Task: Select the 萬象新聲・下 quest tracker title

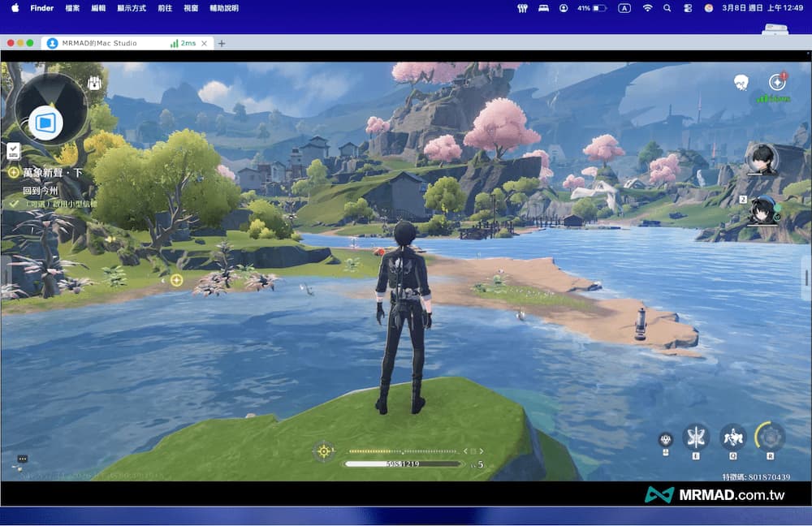Action: [x=52, y=173]
